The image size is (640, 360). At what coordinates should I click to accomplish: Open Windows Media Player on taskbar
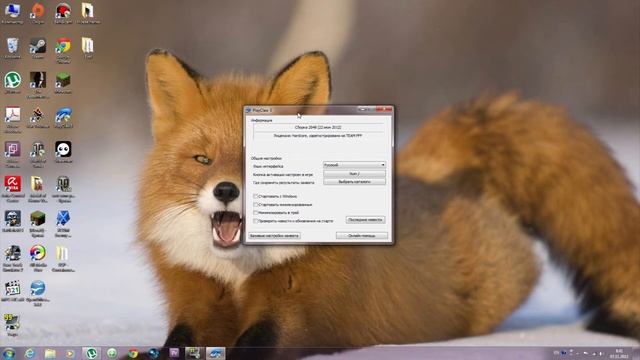pos(71,353)
